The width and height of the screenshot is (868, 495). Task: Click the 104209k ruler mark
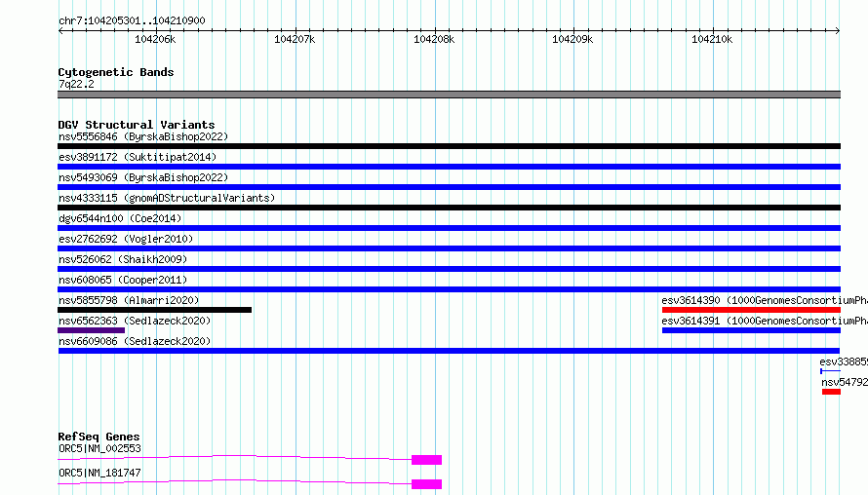coord(572,39)
